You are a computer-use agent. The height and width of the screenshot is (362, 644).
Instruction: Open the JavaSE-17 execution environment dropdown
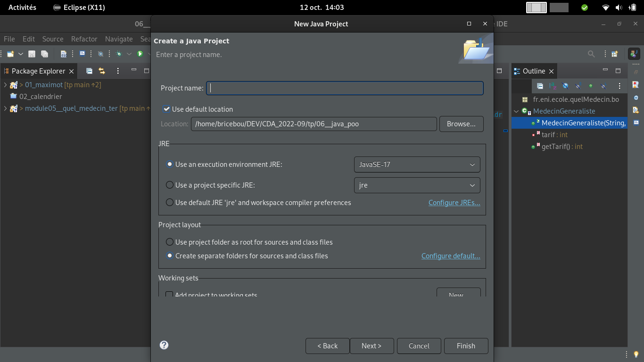pos(417,165)
